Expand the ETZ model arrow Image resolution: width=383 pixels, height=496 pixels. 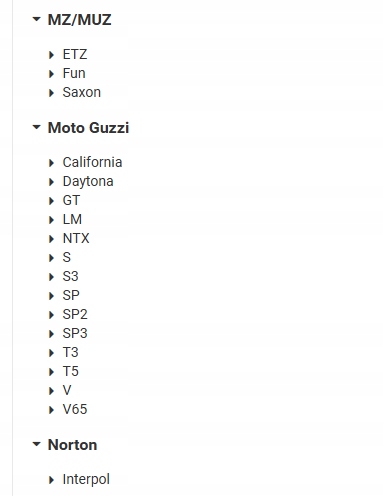(51, 55)
